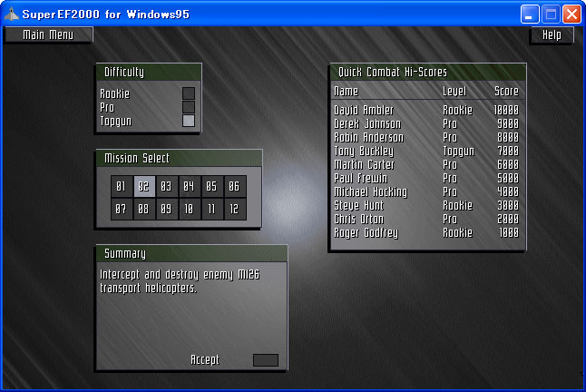Click the Name column header
586x392 pixels.
(x=347, y=91)
